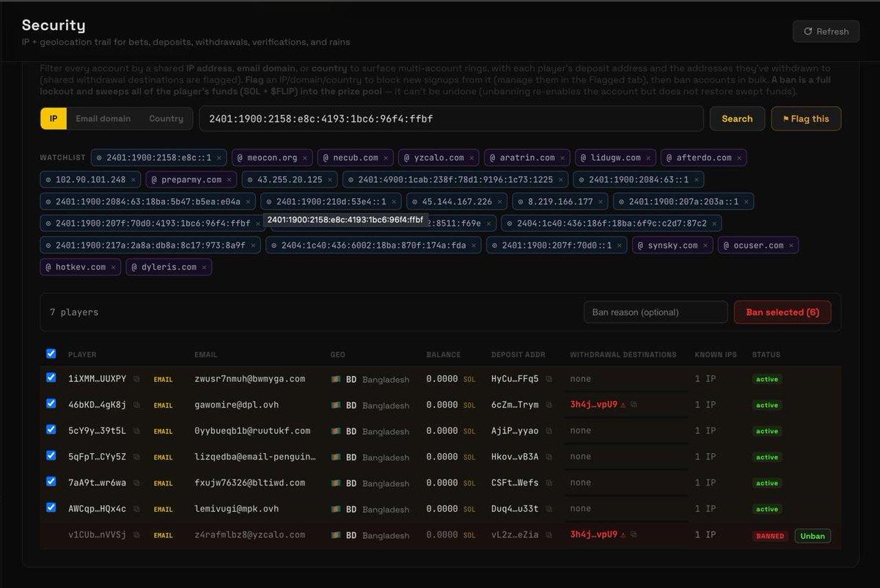
Task: Remove synsky.com from watchlist
Action: click(x=705, y=246)
